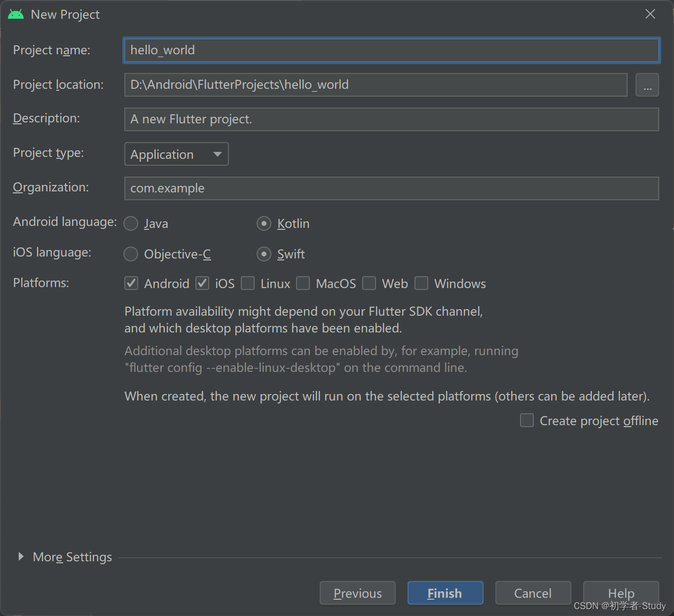Open the Project type dropdown
674x616 pixels.
click(x=177, y=154)
